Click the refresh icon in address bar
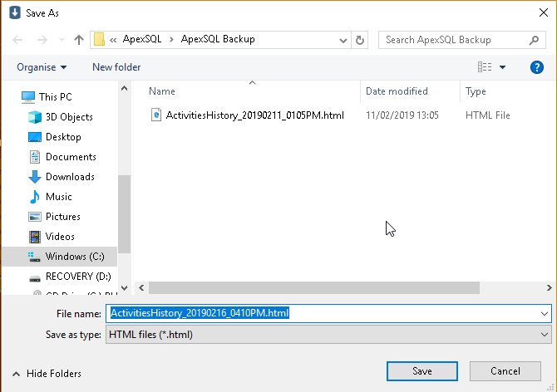 click(x=360, y=40)
